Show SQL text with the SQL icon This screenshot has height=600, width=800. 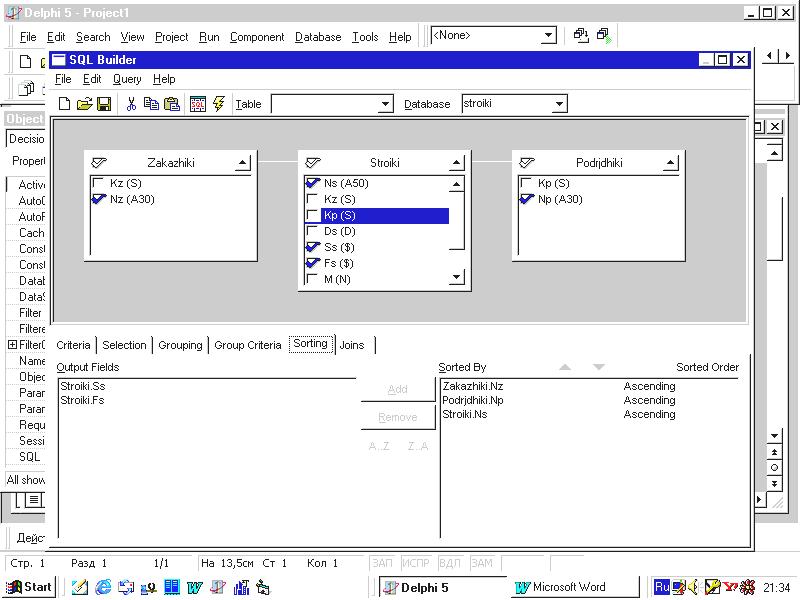point(198,104)
